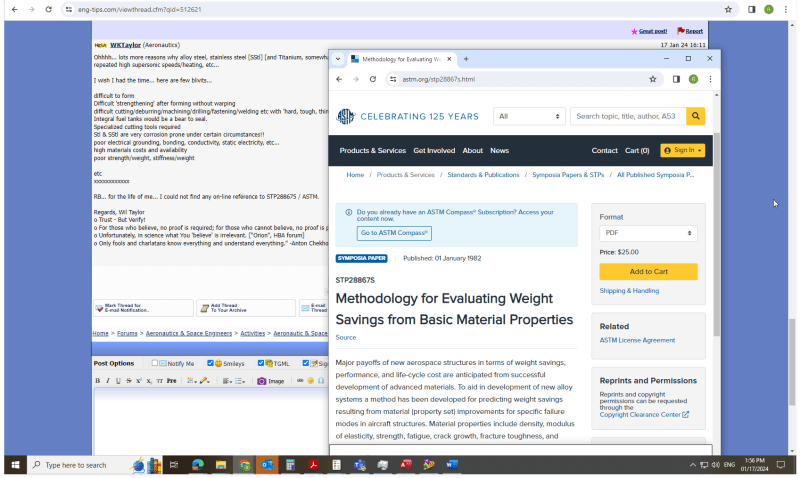Image resolution: width=800 pixels, height=478 pixels.
Task: Open a new tab in ASTM window
Action: tap(466, 59)
